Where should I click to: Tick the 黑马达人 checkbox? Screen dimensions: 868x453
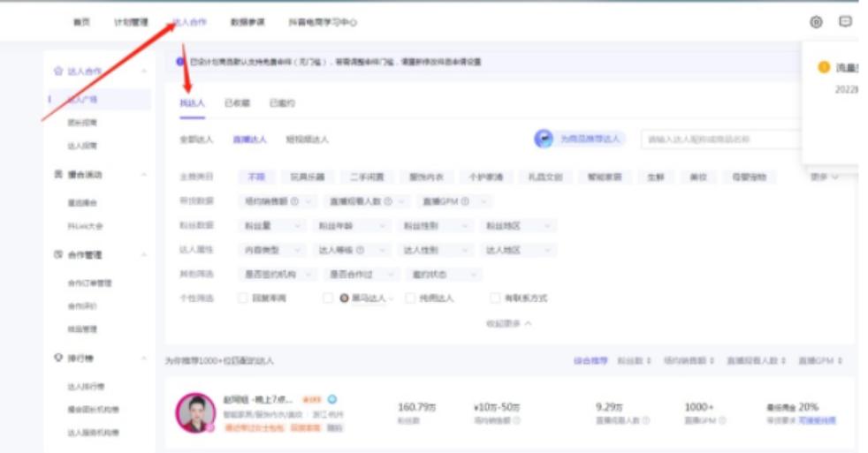pos(328,298)
